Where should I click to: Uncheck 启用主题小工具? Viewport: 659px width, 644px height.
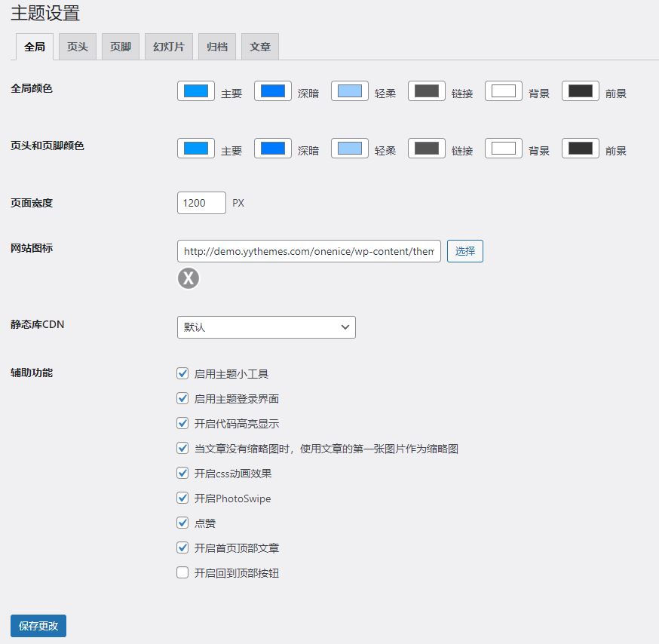182,373
